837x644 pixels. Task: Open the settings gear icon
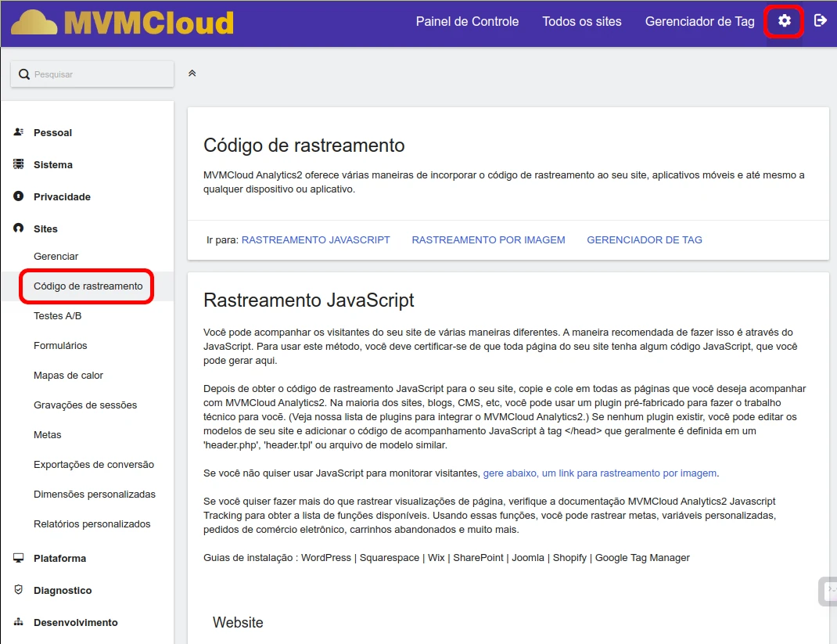click(784, 21)
